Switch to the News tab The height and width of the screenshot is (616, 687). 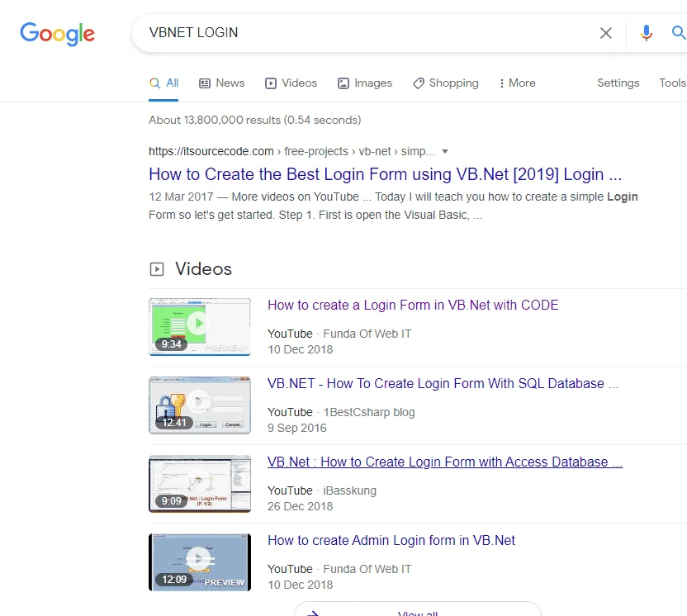click(x=221, y=83)
